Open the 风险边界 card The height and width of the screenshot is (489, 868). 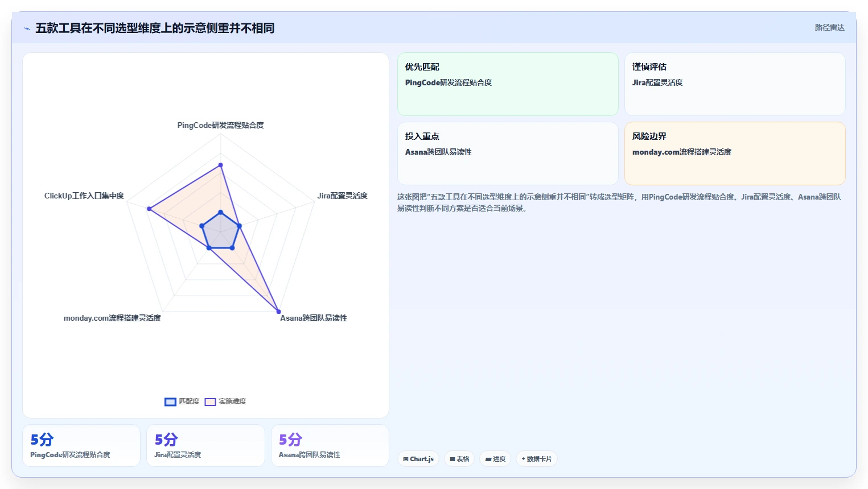[x=735, y=154]
